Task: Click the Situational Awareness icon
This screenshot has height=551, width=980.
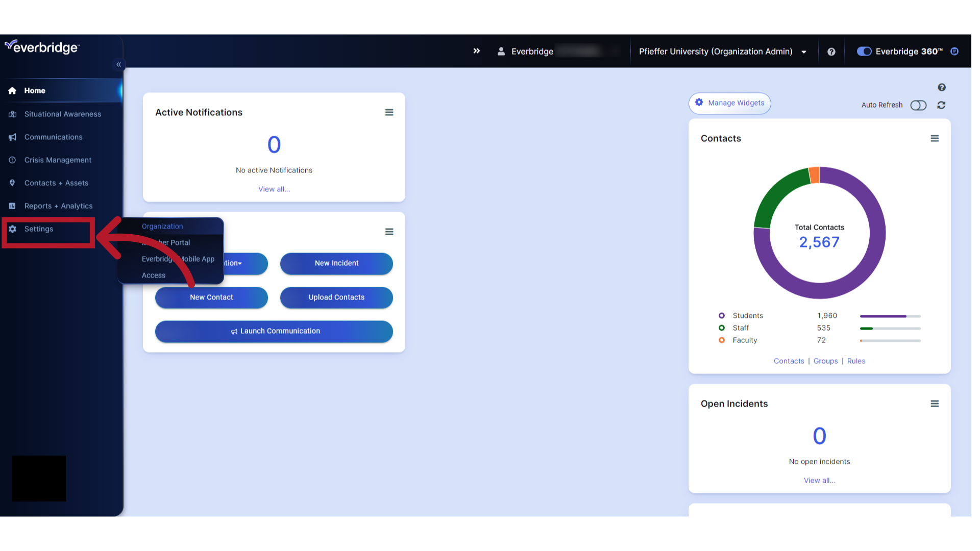Action: click(x=12, y=113)
